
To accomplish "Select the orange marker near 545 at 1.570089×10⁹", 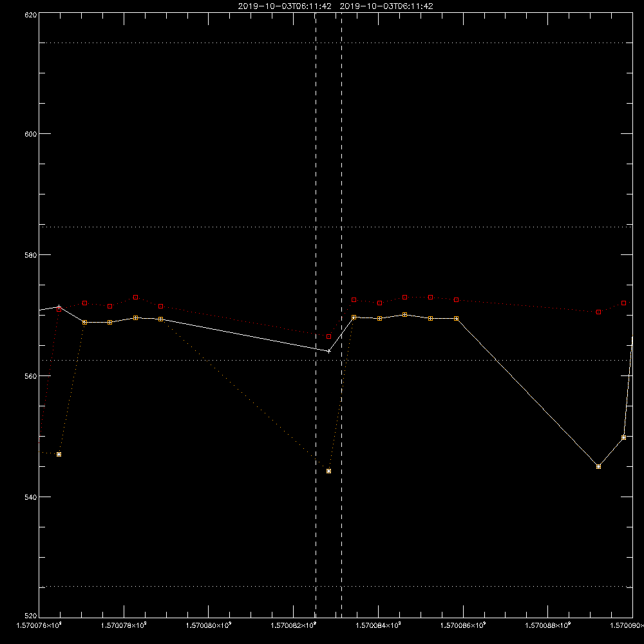I will click(x=598, y=466).
